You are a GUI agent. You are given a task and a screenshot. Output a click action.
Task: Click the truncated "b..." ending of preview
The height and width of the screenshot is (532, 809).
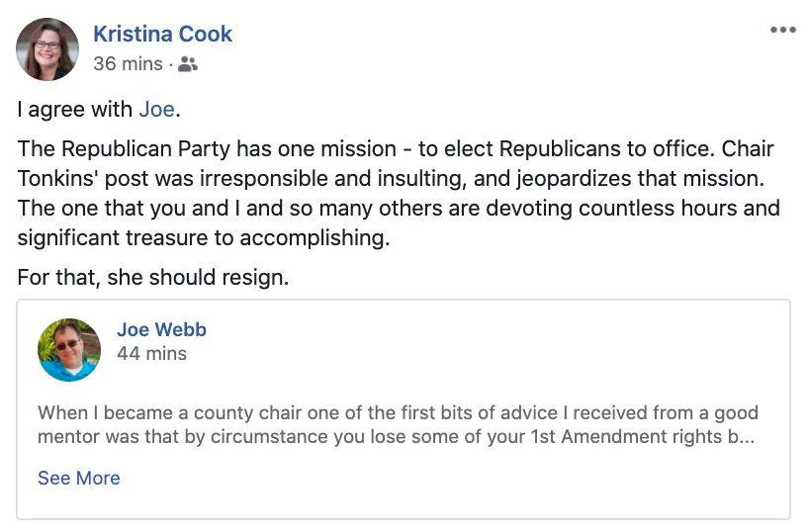pos(745,436)
